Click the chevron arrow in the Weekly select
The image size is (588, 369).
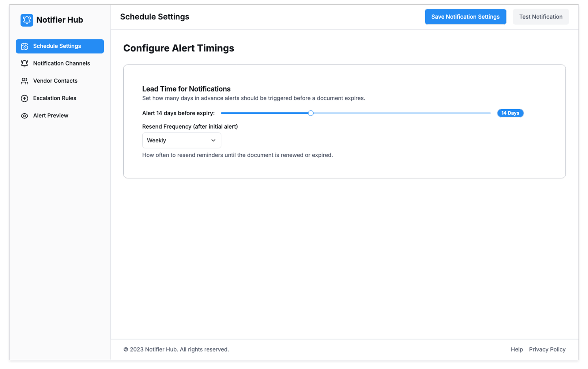tap(213, 141)
